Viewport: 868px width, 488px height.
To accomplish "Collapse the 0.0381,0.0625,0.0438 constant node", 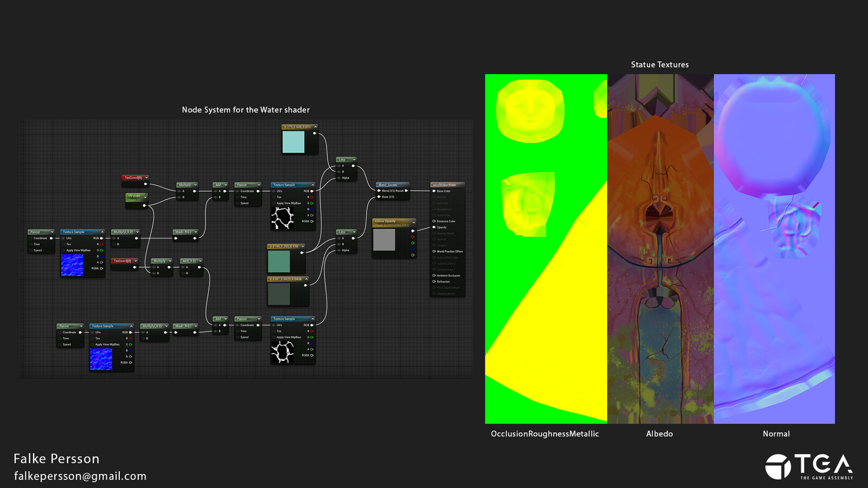I will pos(306,279).
